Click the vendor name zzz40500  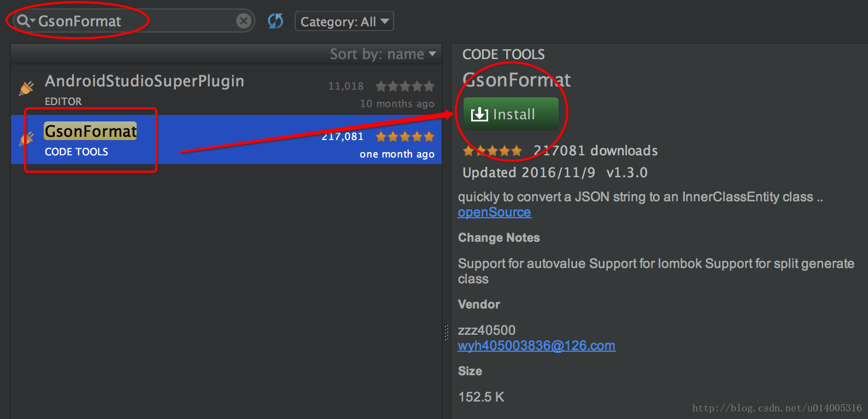[x=486, y=330]
